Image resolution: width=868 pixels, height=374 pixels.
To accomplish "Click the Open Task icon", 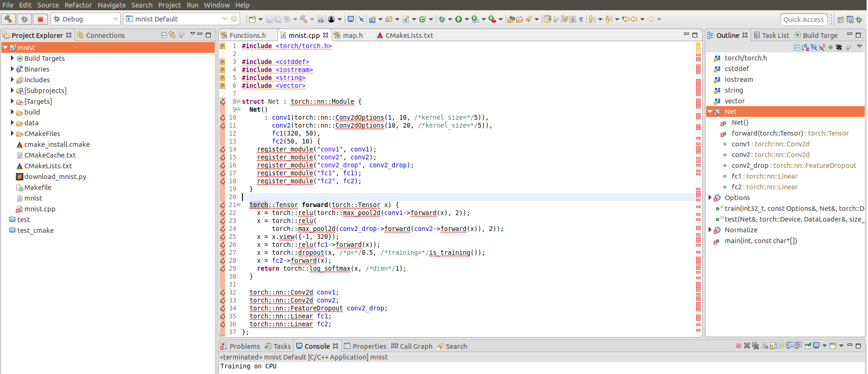I will [520, 19].
